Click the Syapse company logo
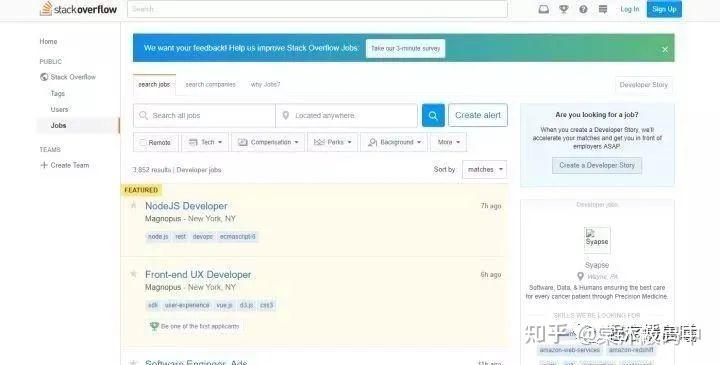Screen dimensions: 720x365 [x=597, y=240]
